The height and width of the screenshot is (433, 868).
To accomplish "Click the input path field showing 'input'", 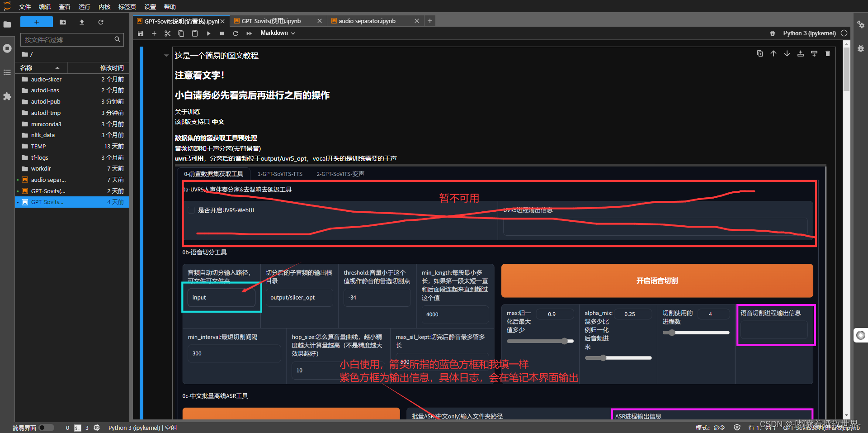I will [222, 298].
